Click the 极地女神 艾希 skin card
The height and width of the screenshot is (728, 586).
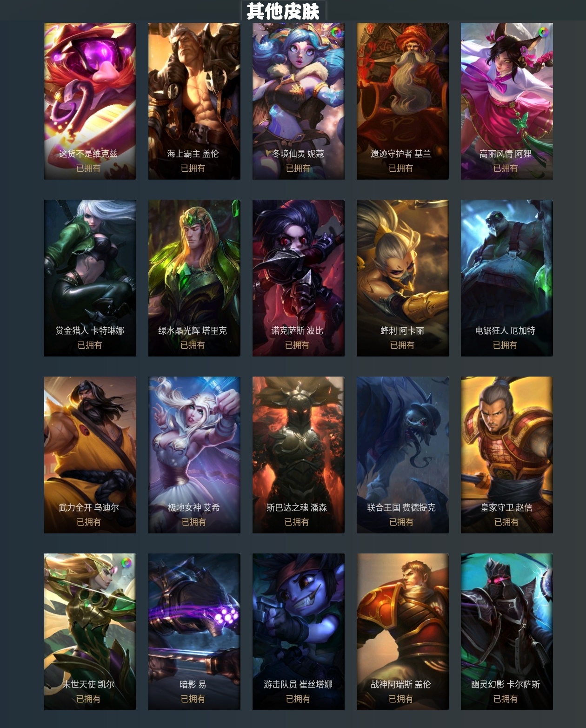pyautogui.click(x=194, y=455)
